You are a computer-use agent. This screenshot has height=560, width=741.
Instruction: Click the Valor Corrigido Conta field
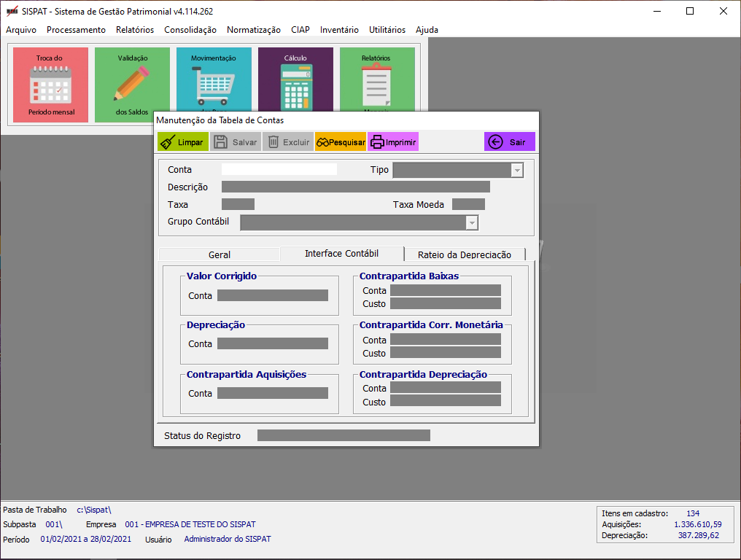click(273, 295)
